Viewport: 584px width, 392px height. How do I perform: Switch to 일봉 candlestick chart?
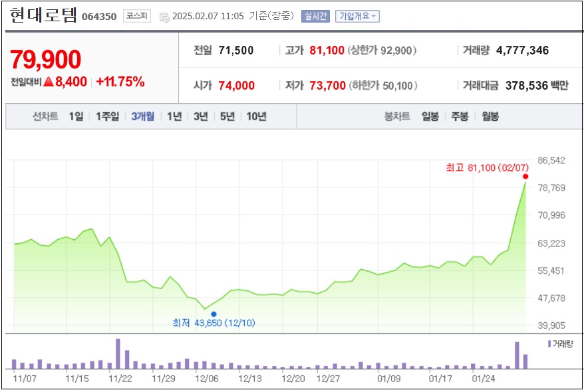[x=430, y=116]
